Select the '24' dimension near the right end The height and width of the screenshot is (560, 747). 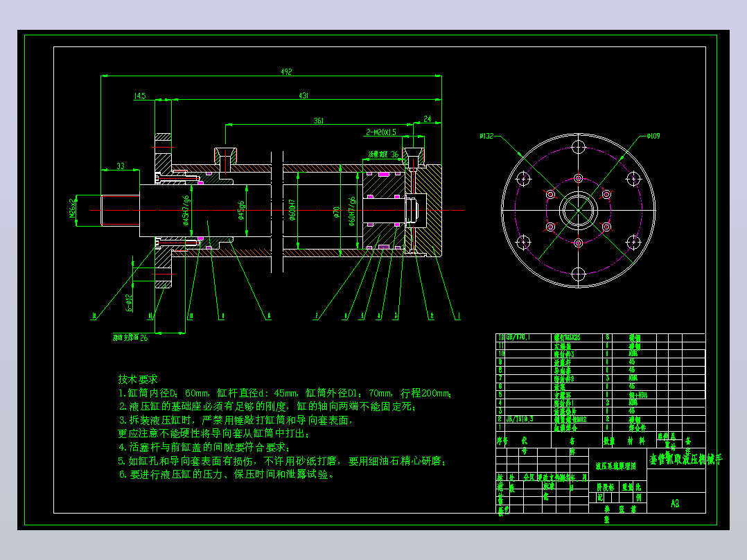428,119
